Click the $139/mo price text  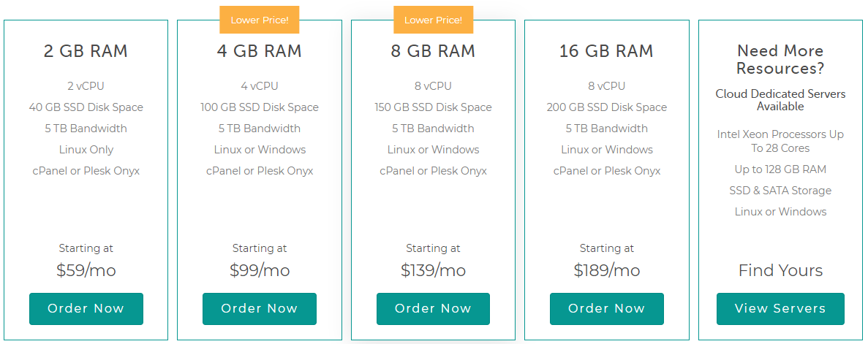click(x=433, y=270)
